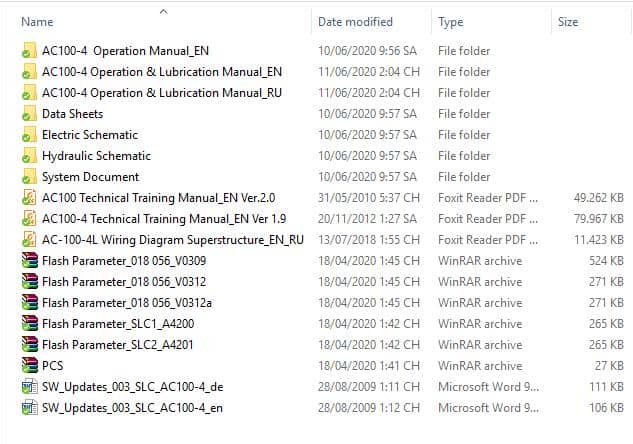Click the PCS WinRAR archive icon
The width and height of the screenshot is (633, 444).
28,366
